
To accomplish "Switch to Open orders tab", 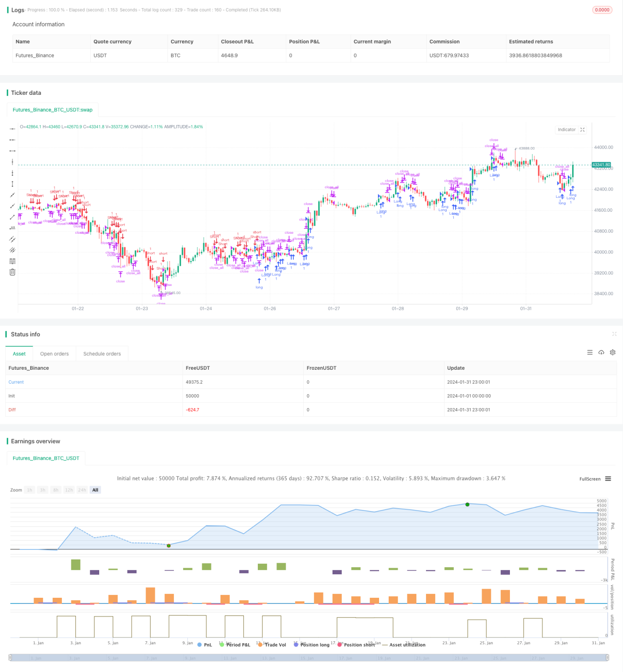I will pyautogui.click(x=54, y=353).
